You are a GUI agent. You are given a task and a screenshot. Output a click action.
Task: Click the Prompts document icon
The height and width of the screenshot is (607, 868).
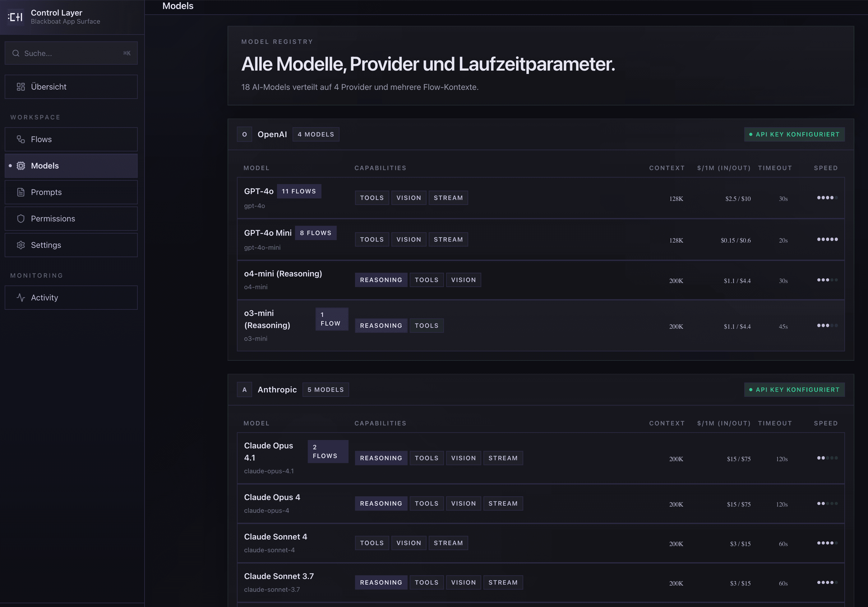point(21,192)
